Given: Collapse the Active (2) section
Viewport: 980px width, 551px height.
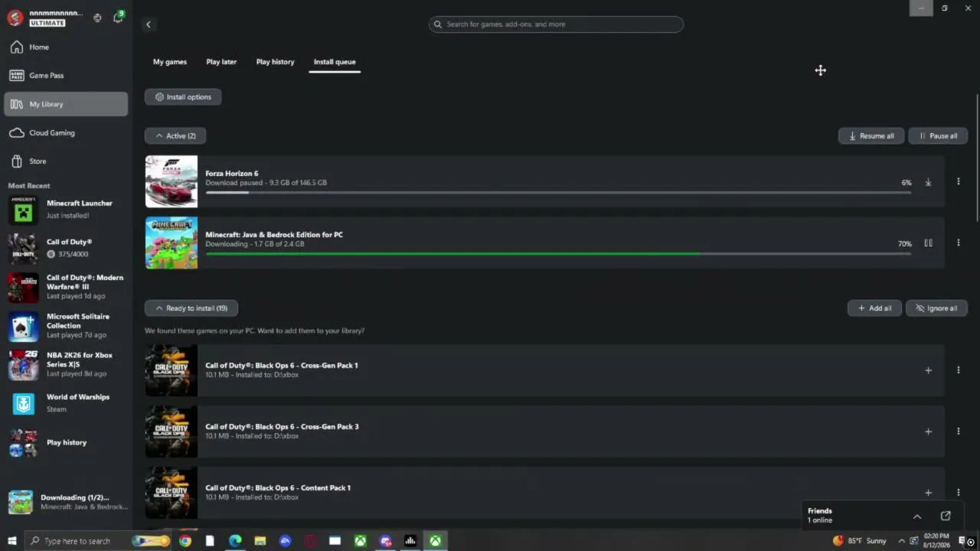Looking at the screenshot, I should [x=175, y=136].
